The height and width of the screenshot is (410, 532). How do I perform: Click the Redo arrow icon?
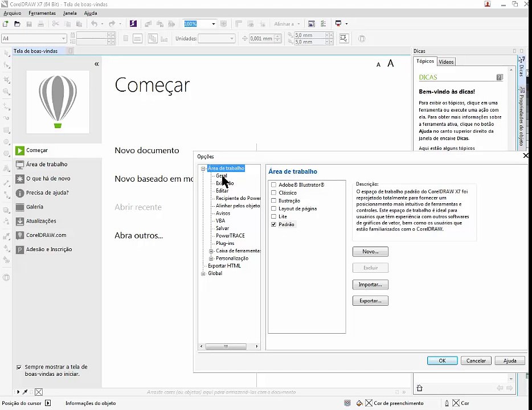pos(112,24)
